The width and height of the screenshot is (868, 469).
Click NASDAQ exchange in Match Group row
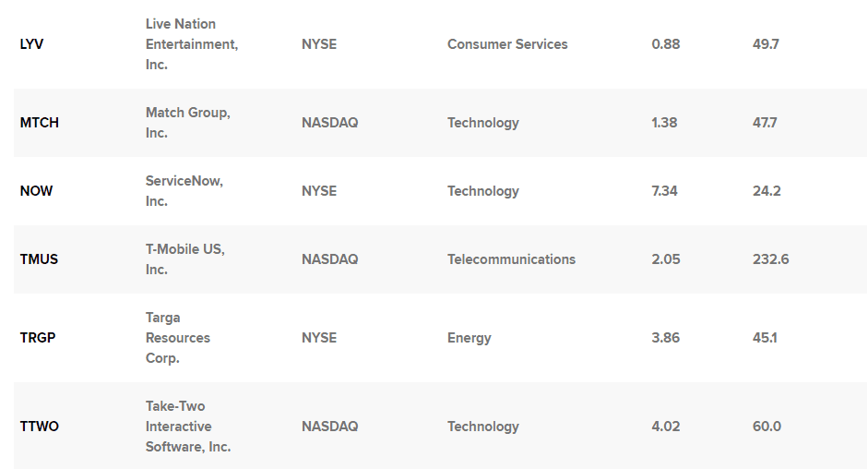[x=330, y=123]
